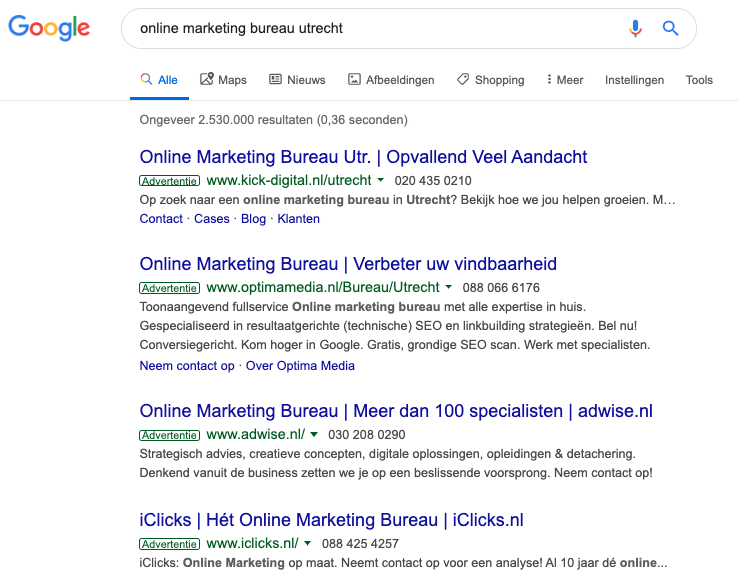Open 'Neem contact op' sitelink
738x584 pixels.
pos(187,366)
